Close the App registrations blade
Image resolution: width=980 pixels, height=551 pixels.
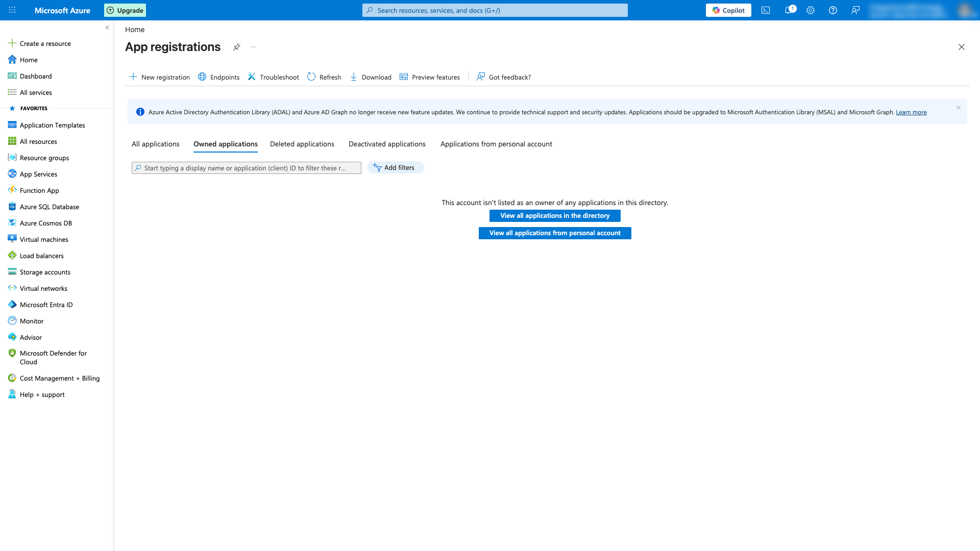point(962,47)
